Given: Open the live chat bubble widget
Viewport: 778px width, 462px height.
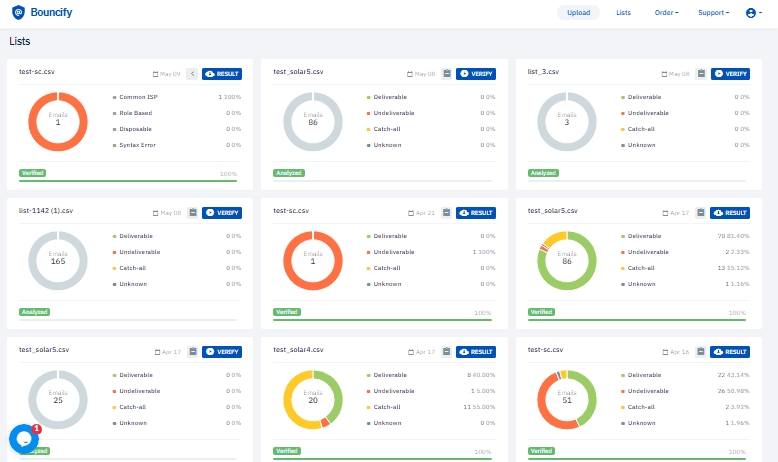Looking at the screenshot, I should (x=23, y=439).
